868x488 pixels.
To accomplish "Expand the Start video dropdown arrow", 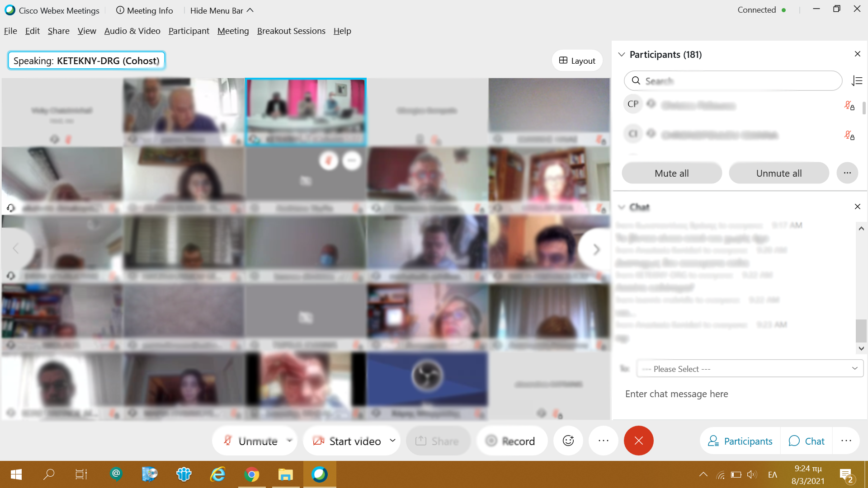I will click(x=393, y=441).
